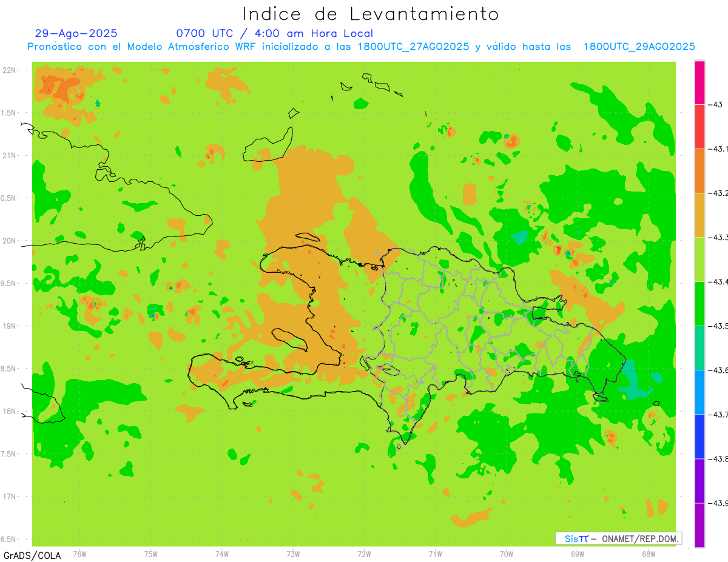Pick the magenta swatch above -43
Viewport: 728px width, 562px height.
(699, 82)
